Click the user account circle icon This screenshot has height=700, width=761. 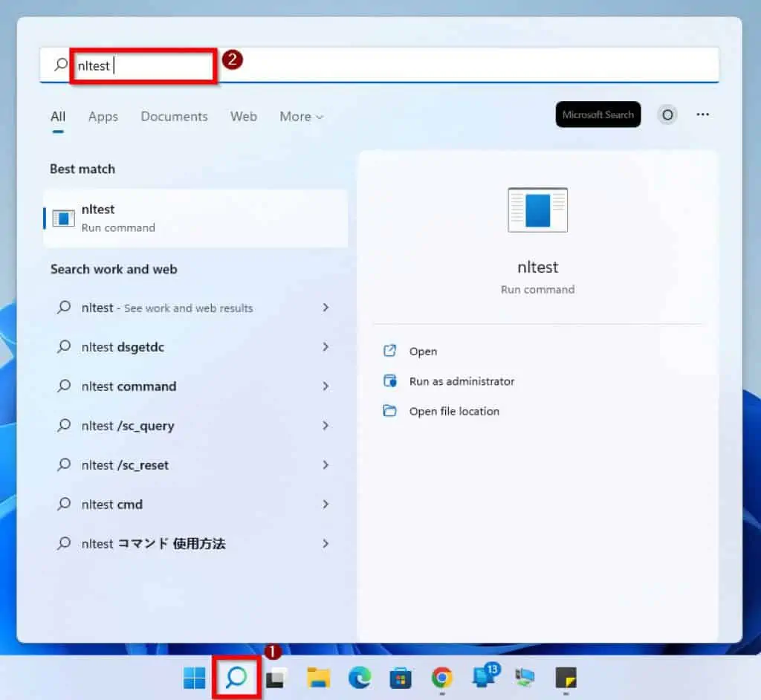click(667, 114)
